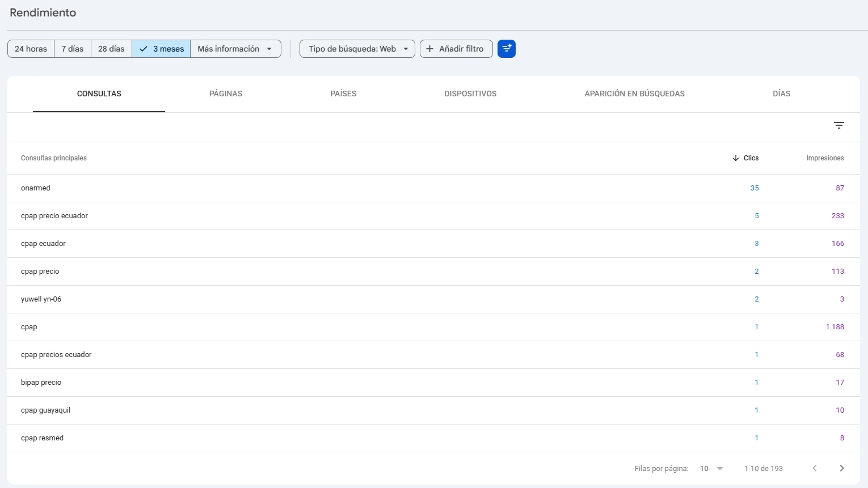Open the Más información date dropdown
The image size is (868, 488).
(x=235, y=49)
